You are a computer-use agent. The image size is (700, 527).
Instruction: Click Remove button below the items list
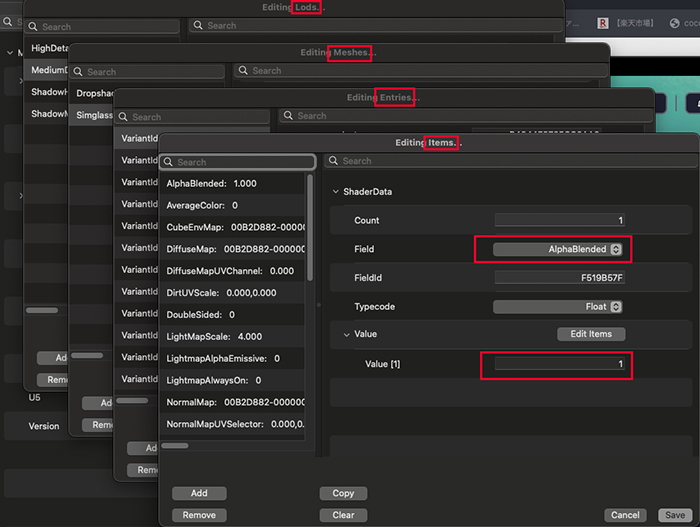[199, 515]
